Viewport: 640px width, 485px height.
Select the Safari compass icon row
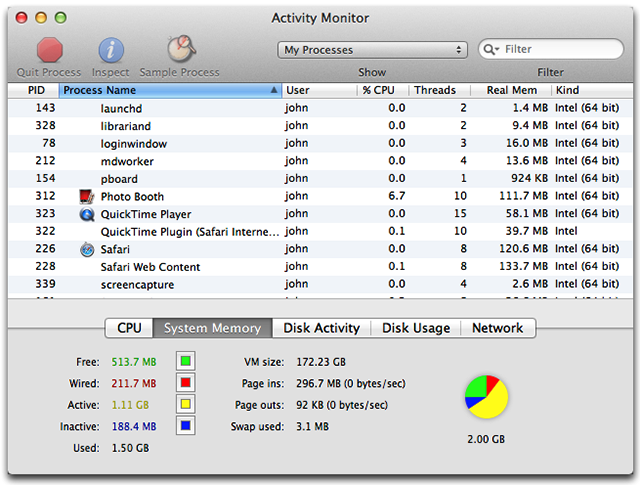click(320, 249)
